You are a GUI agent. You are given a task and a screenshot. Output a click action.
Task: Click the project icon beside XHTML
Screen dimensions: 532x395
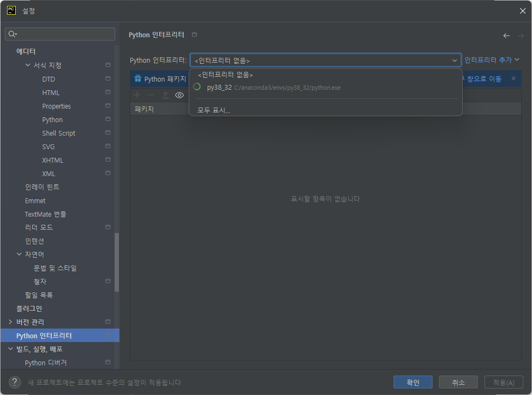[x=108, y=159]
